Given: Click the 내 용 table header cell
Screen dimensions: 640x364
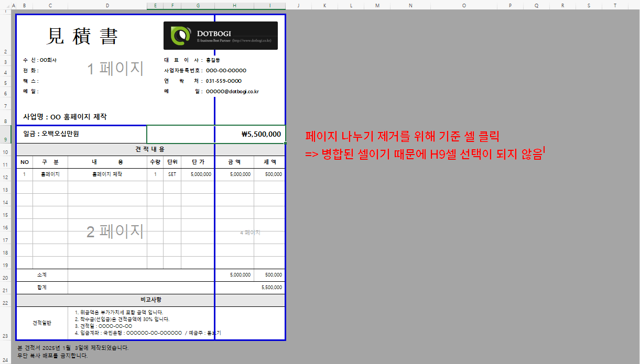Looking at the screenshot, I should pyautogui.click(x=107, y=162).
